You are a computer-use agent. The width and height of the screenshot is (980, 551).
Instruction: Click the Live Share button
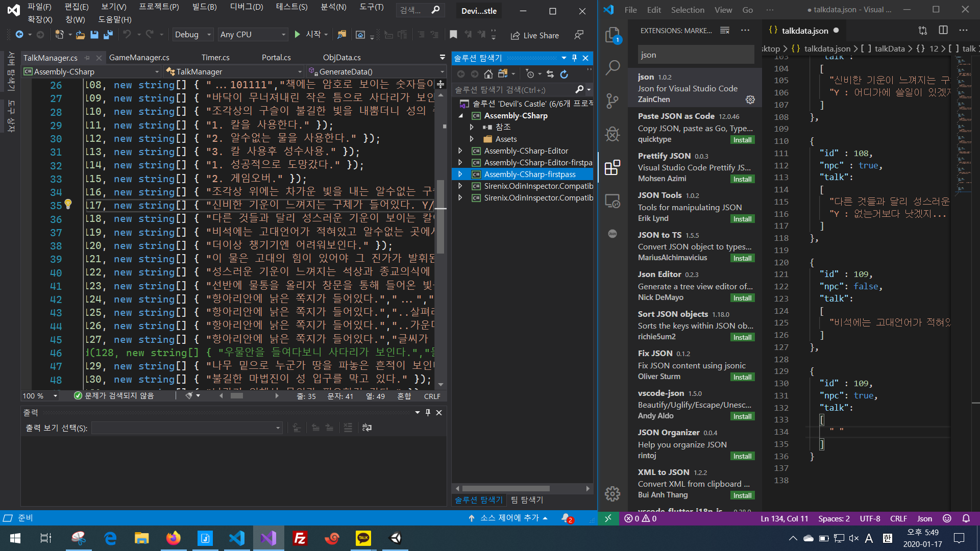pos(535,35)
